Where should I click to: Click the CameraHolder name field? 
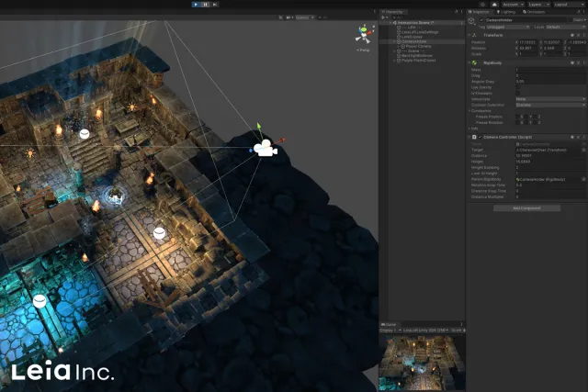[x=526, y=20]
